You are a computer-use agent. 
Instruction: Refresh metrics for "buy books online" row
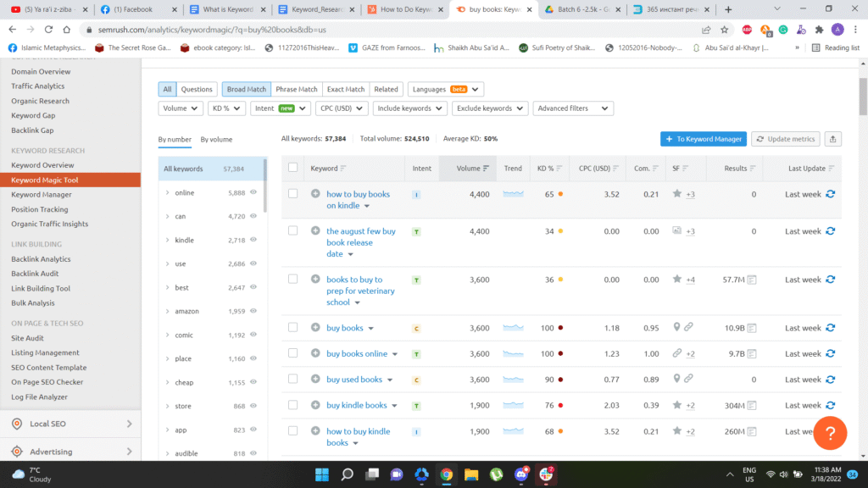[829, 353]
